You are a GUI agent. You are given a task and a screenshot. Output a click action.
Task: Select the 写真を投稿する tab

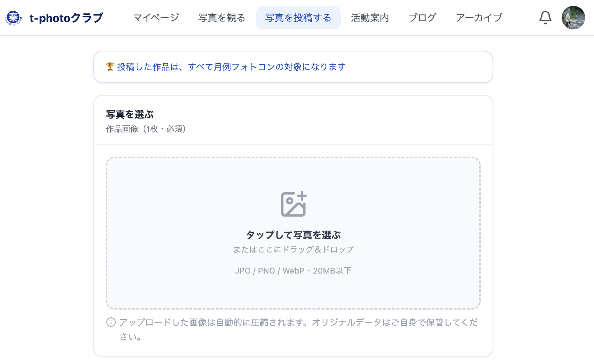click(298, 18)
